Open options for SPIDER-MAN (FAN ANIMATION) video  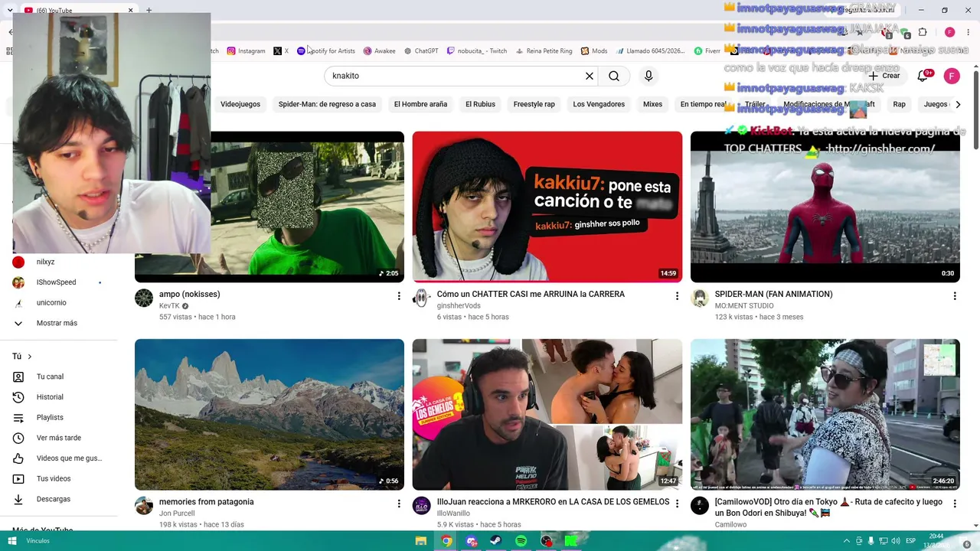point(955,295)
